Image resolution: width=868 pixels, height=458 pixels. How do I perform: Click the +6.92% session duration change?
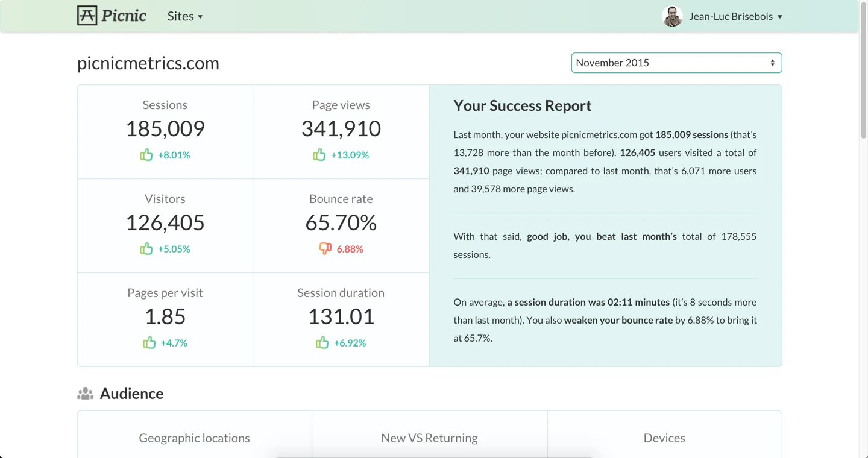point(350,343)
